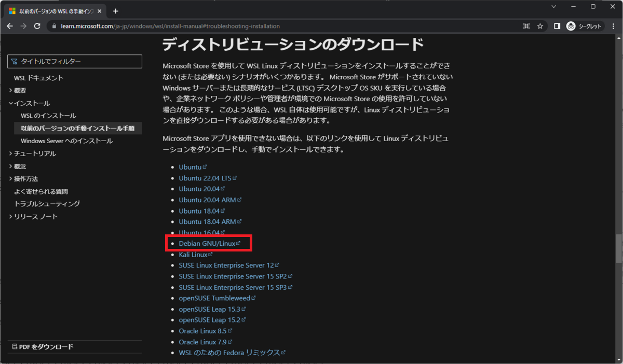
Task: Click the tab search chevron in the title bar
Action: pyautogui.click(x=553, y=7)
